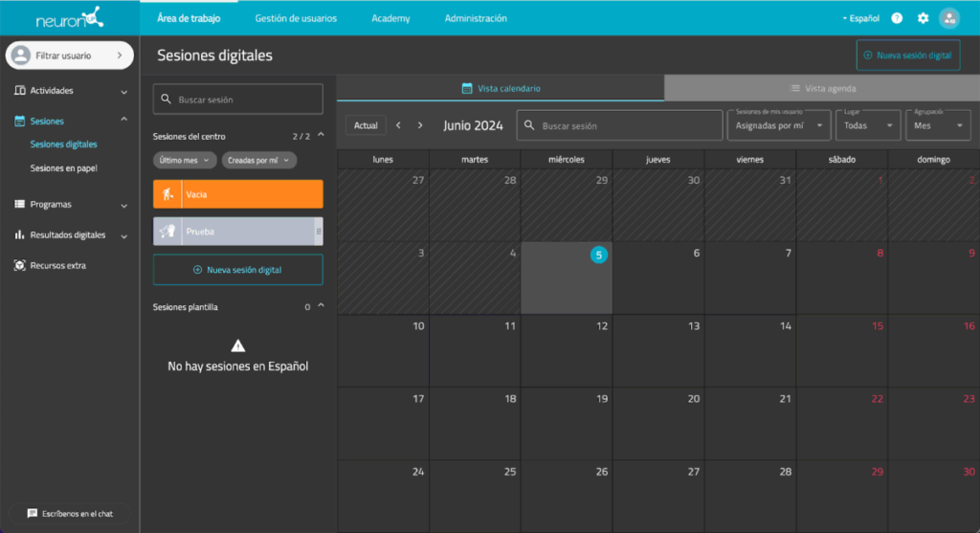Image resolution: width=980 pixels, height=533 pixels.
Task: Click the drag handle on Prueba session
Action: (x=319, y=232)
